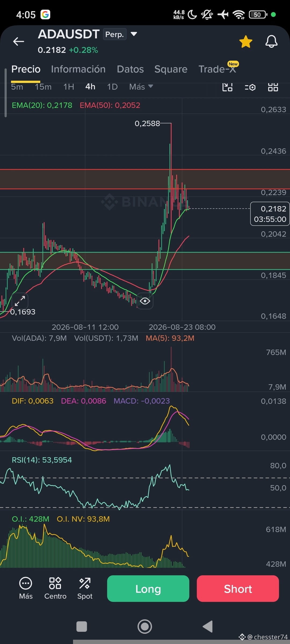The width and height of the screenshot is (290, 644).
Task: Tap the vertical scroll handle at left
Action: 5,93
